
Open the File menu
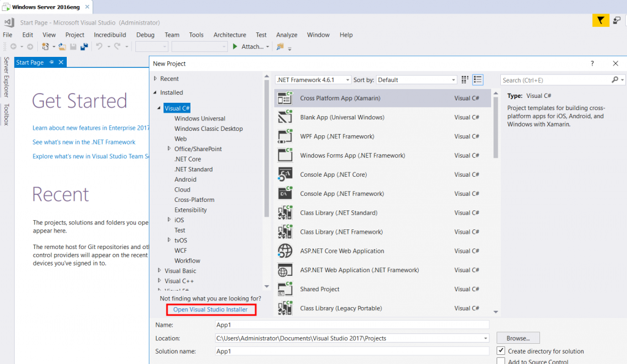7,35
